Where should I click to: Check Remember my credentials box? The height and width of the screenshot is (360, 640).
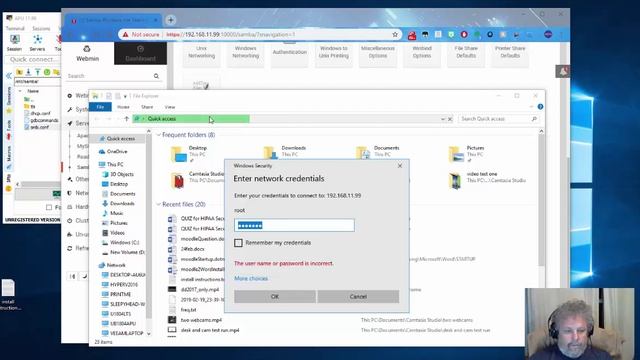238,243
